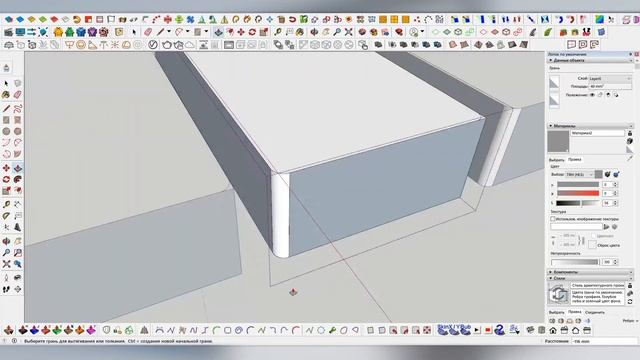Screen dimensions: 640x360
Task: Toggle receive shadows icon in Entity Info
Action: coord(608,95)
